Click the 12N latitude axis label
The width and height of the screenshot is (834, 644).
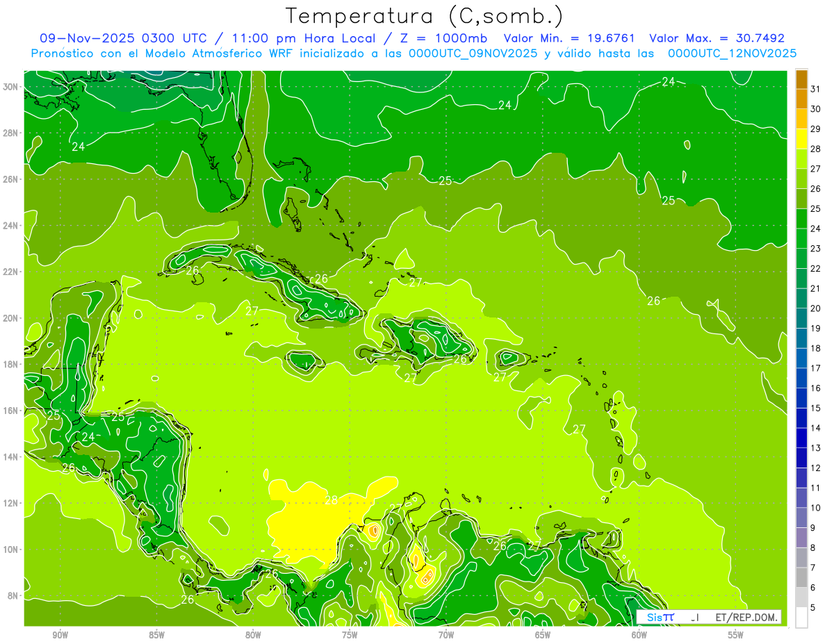click(11, 503)
